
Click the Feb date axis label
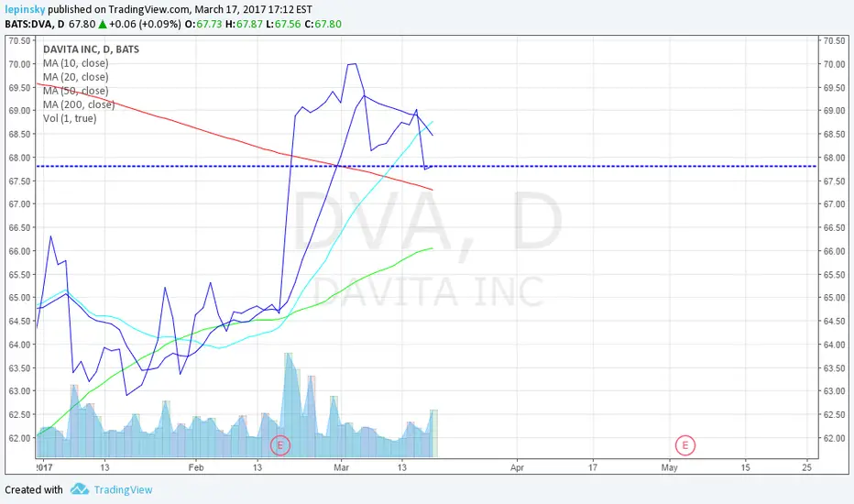pos(196,467)
